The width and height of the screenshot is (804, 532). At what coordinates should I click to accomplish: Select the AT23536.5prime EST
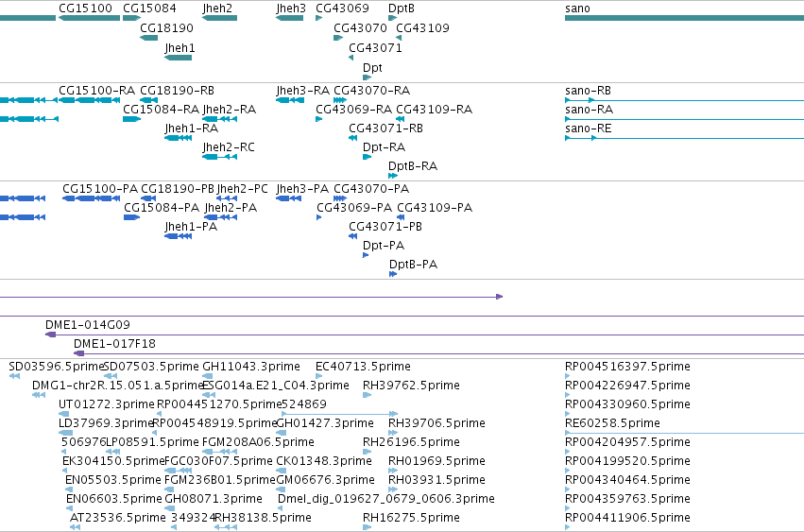[x=75, y=528]
